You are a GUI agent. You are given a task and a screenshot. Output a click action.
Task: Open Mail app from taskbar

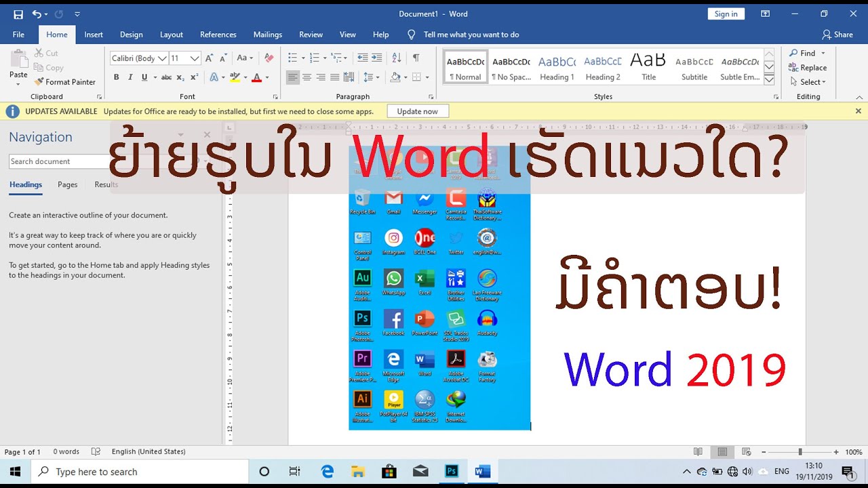click(x=420, y=472)
